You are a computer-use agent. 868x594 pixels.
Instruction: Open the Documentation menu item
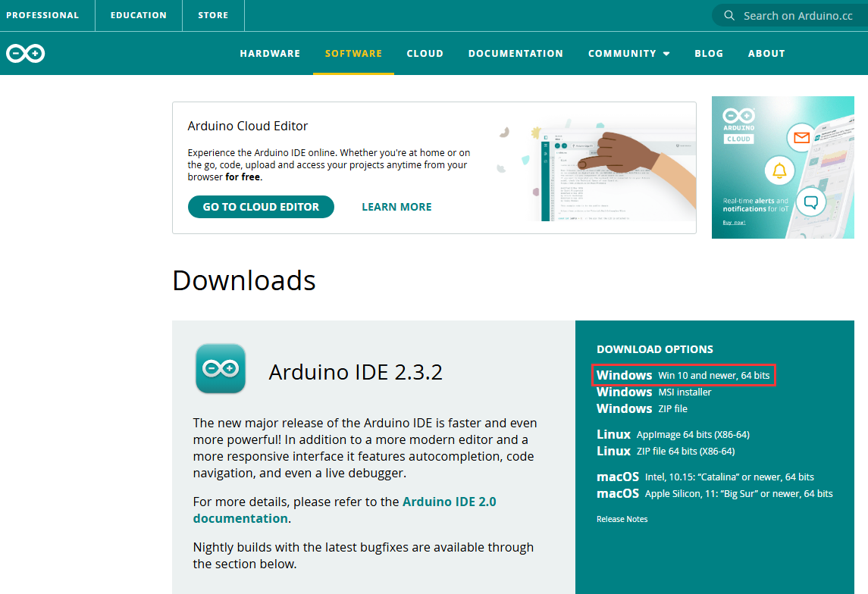[516, 54]
